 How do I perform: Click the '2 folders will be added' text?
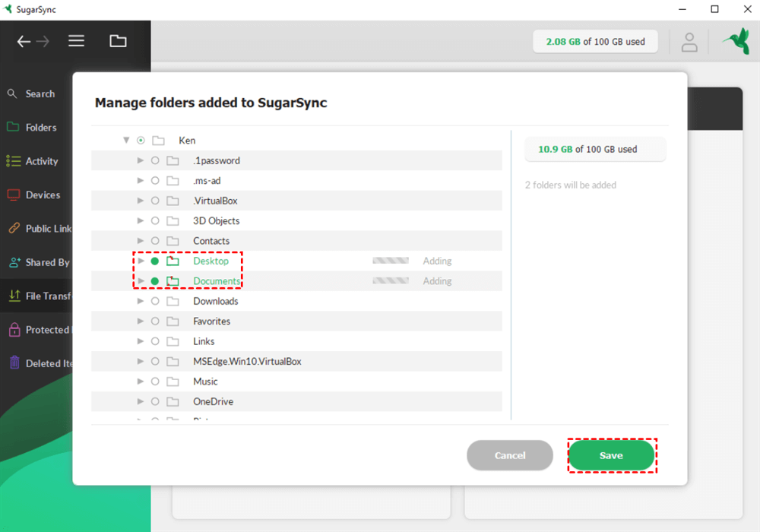coord(571,185)
